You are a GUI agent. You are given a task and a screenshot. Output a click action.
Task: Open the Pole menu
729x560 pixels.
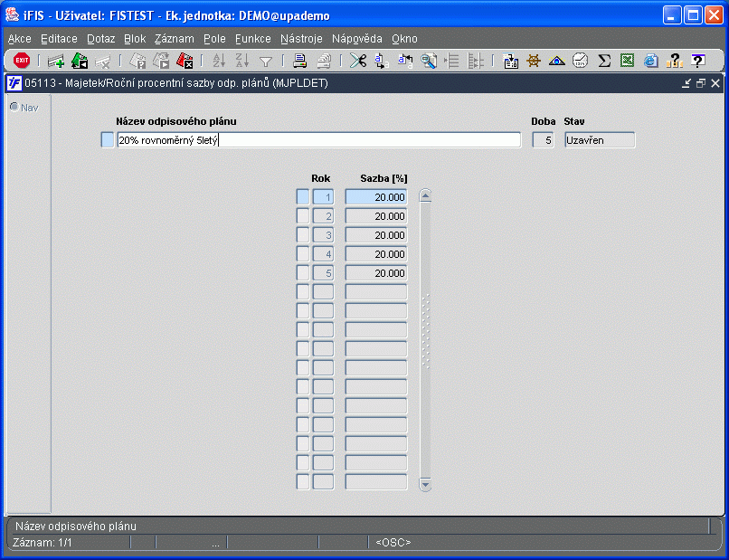214,39
